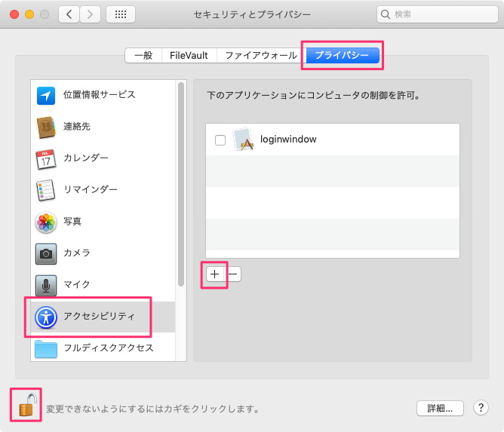Image resolution: width=504 pixels, height=432 pixels.
Task: Click the Reminders list icon
Action: pyautogui.click(x=45, y=191)
